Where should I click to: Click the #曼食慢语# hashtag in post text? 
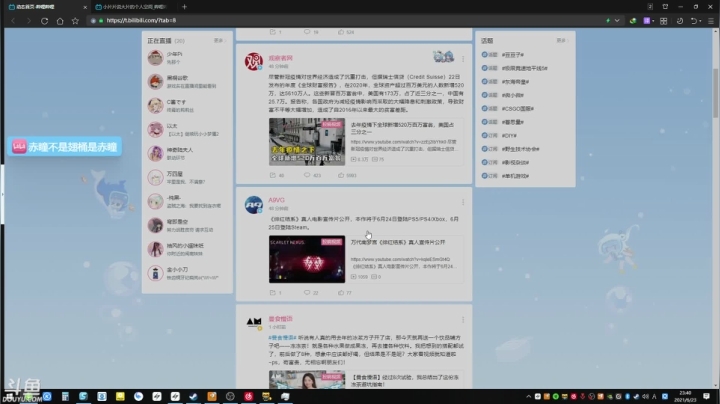pos(282,338)
